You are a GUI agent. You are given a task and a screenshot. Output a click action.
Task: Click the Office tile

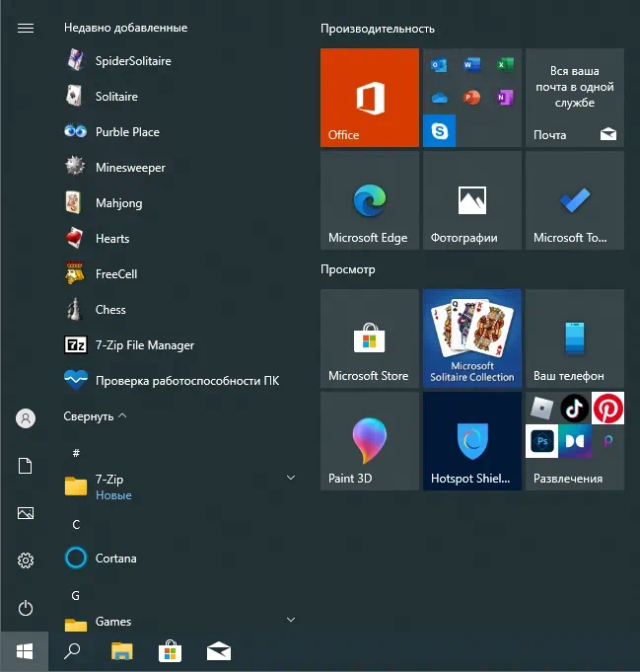pyautogui.click(x=370, y=98)
